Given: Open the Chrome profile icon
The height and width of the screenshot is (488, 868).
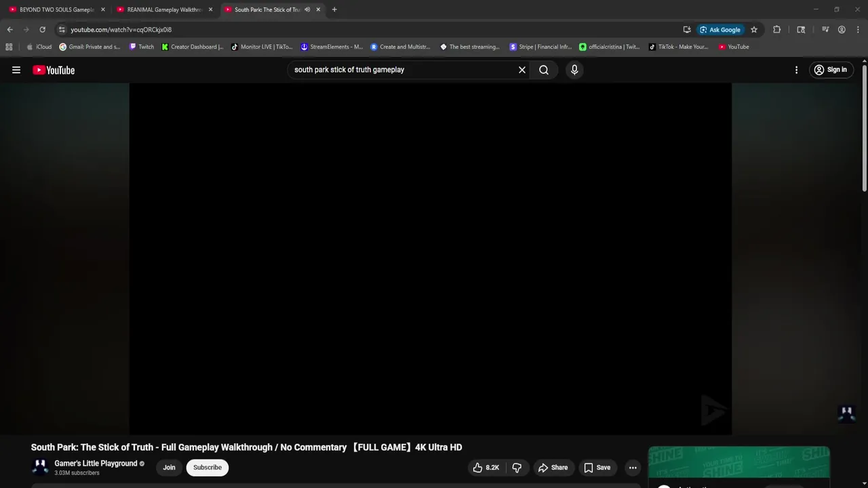Looking at the screenshot, I should click(842, 30).
